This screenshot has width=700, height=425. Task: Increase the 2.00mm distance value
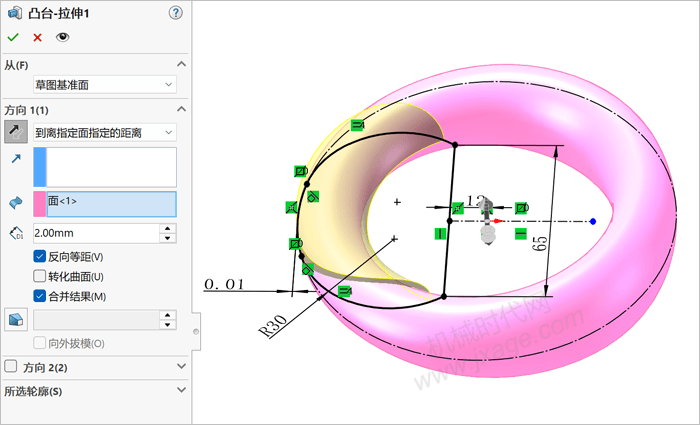tap(167, 228)
